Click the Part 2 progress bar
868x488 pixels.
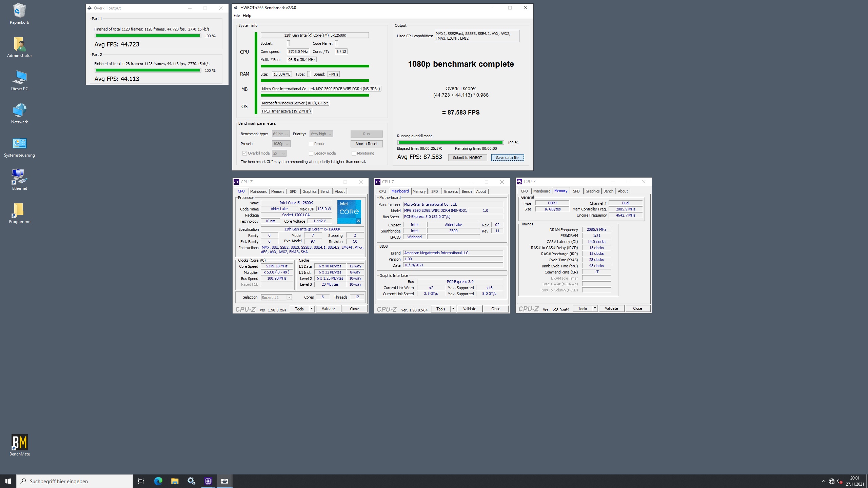tap(148, 70)
